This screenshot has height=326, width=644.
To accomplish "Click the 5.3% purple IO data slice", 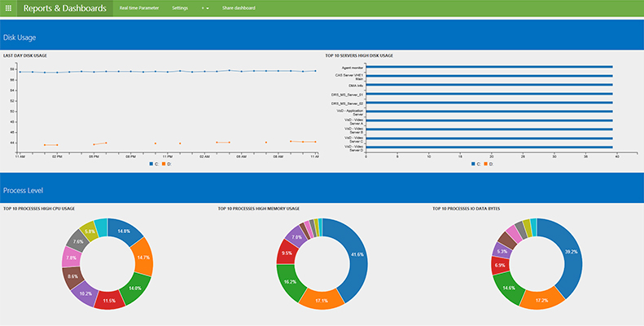I will tap(502, 250).
